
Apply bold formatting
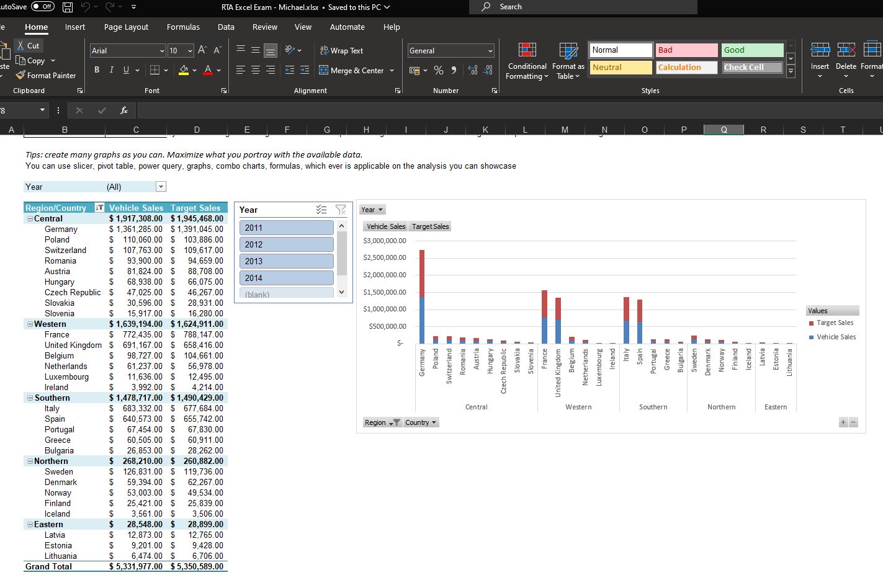tap(97, 70)
